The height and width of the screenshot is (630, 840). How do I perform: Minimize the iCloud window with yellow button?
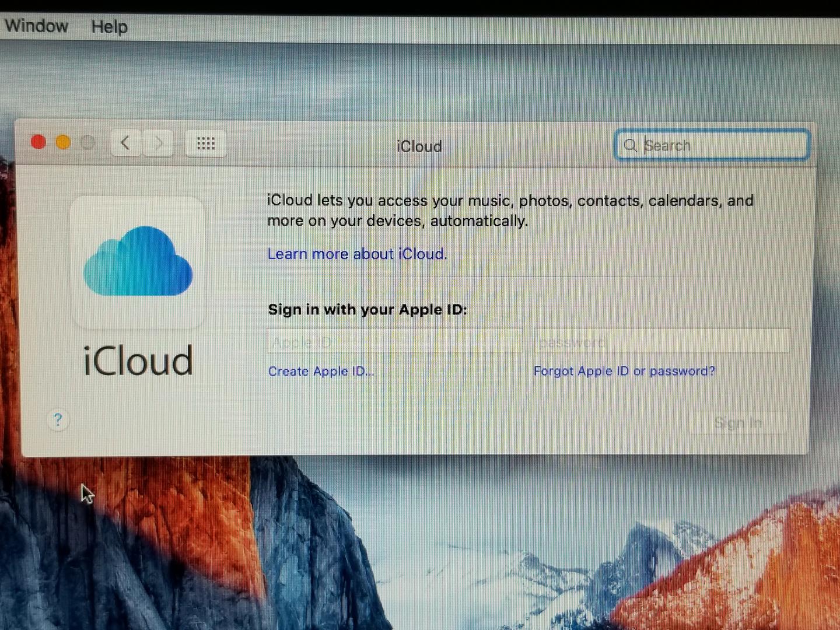[63, 142]
